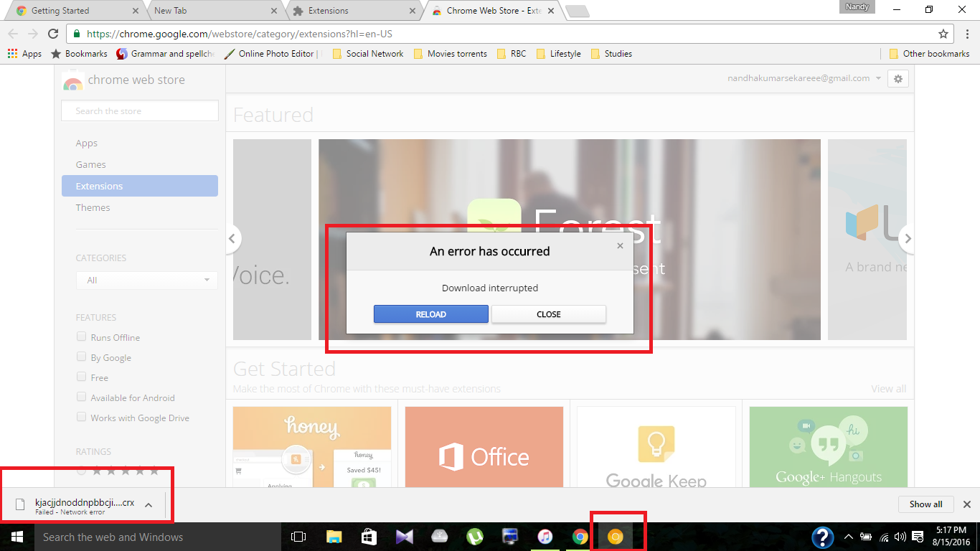Viewport: 980px width, 551px height.
Task: Enable the Runs Offline filter checkbox
Action: point(81,337)
